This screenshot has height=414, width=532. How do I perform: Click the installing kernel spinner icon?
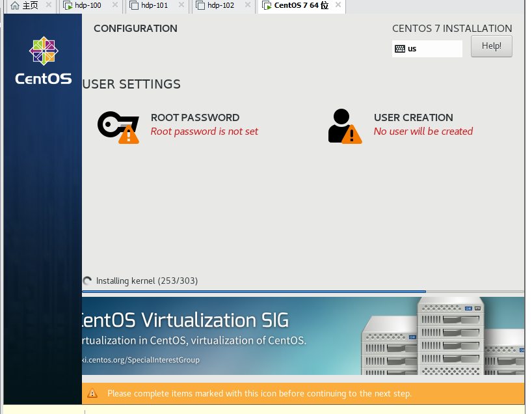click(x=87, y=281)
